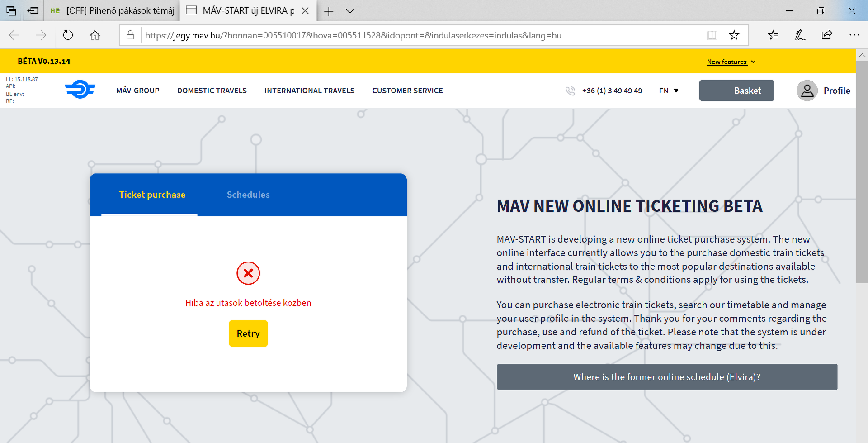Open new tab with plus icon
868x443 pixels.
[x=329, y=11]
